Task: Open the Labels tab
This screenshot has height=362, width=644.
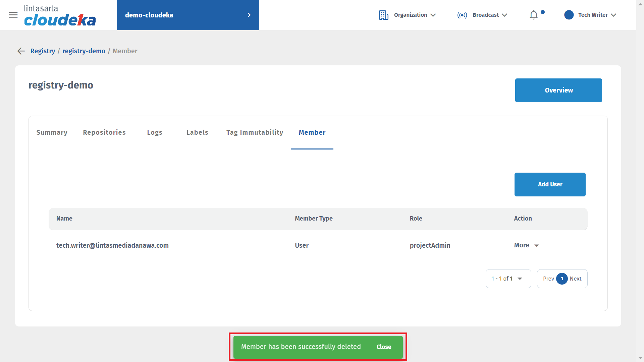Action: pos(197,132)
